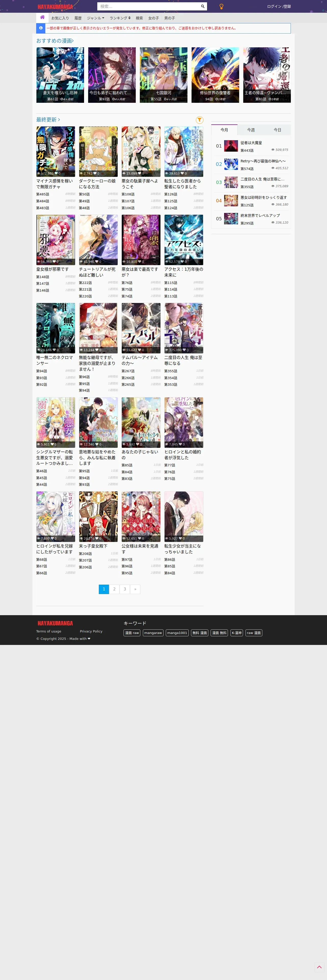Open 履歴 in navigation
The width and height of the screenshot is (327, 980).
pyautogui.click(x=78, y=18)
